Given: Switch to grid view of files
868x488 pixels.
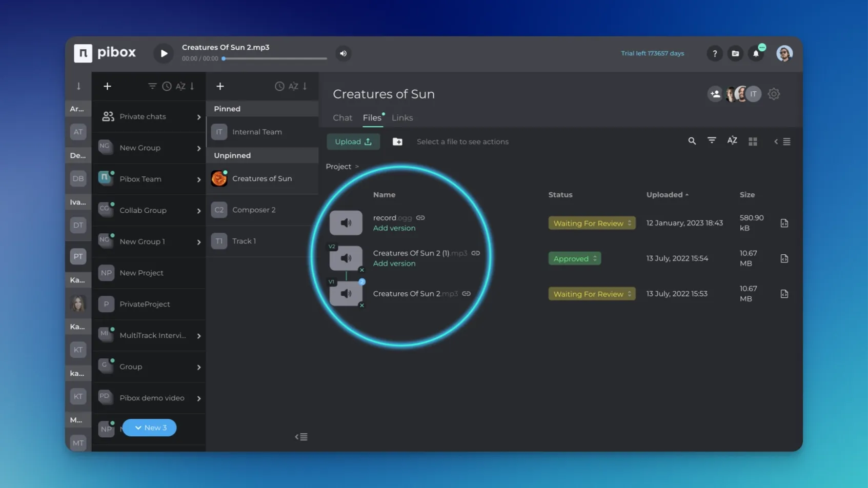Looking at the screenshot, I should coord(753,141).
